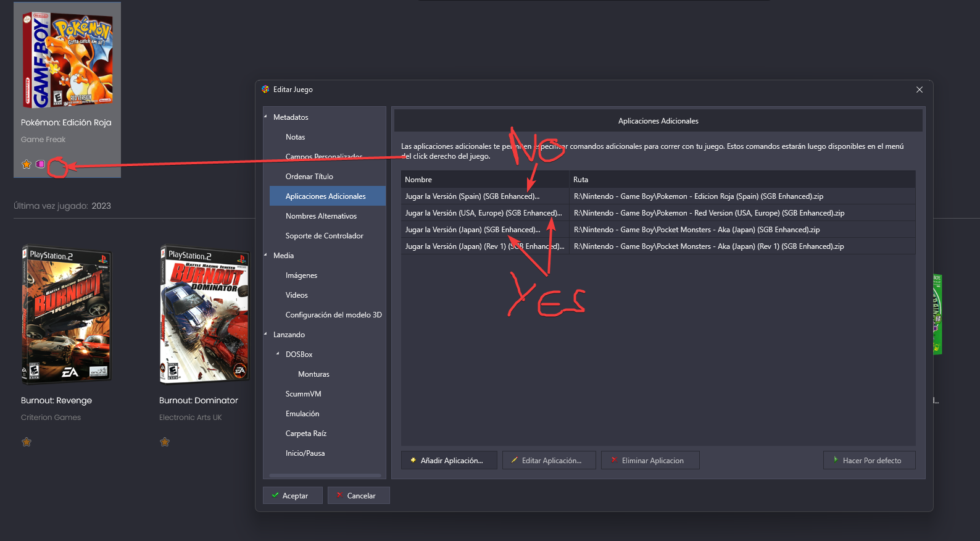Click the Editar Juego window app icon
980x541 pixels.
[x=265, y=90]
